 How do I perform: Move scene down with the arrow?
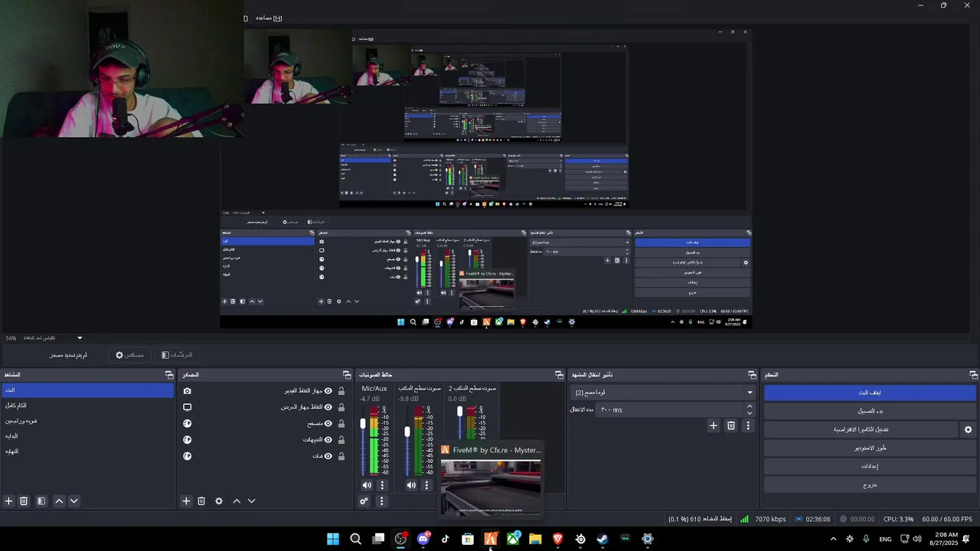pos(74,501)
